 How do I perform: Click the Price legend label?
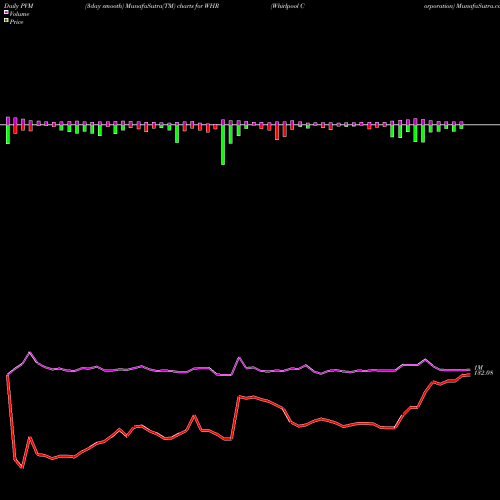point(16,22)
